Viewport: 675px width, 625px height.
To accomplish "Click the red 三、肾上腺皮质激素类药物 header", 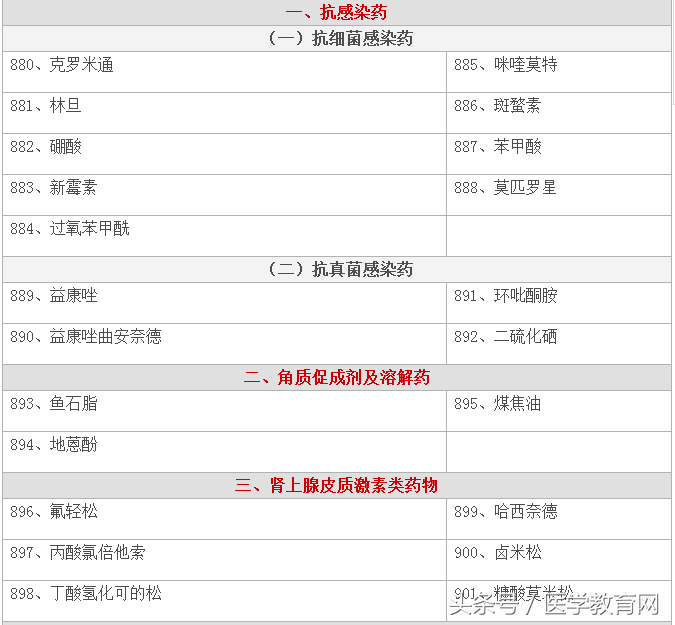I will point(336,485).
